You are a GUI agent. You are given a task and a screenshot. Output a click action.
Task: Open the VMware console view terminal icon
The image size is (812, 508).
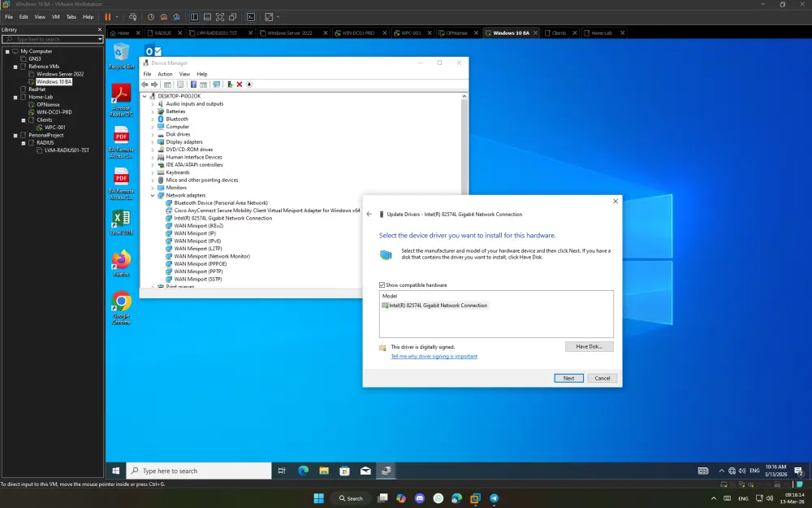[x=251, y=16]
